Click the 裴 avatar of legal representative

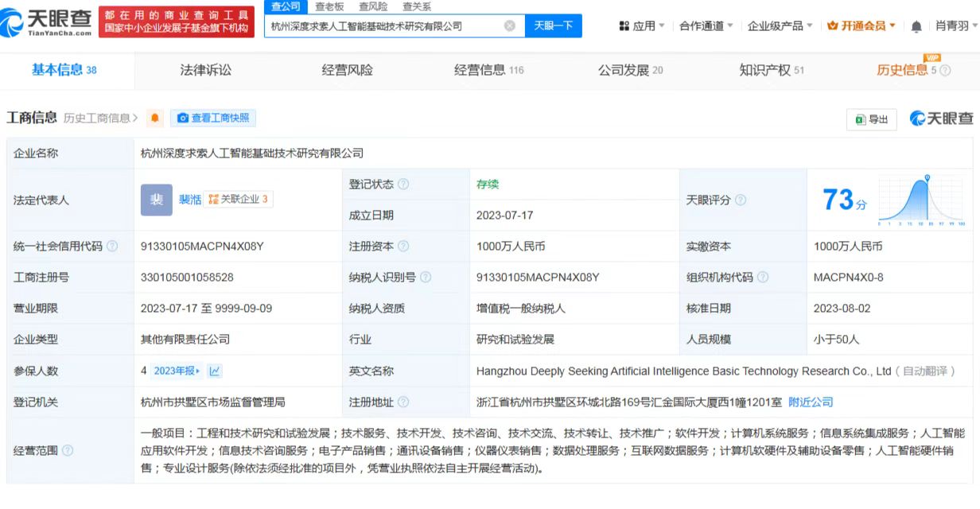tap(156, 200)
